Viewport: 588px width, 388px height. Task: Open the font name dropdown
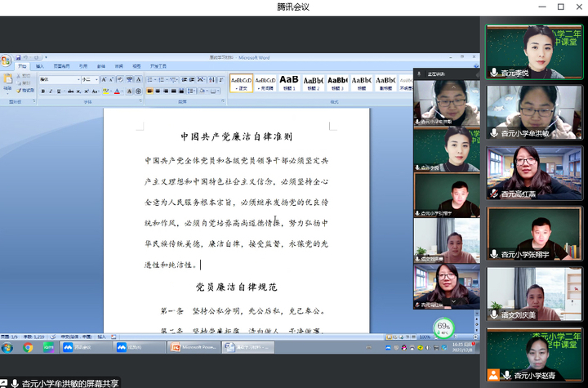click(x=78, y=79)
